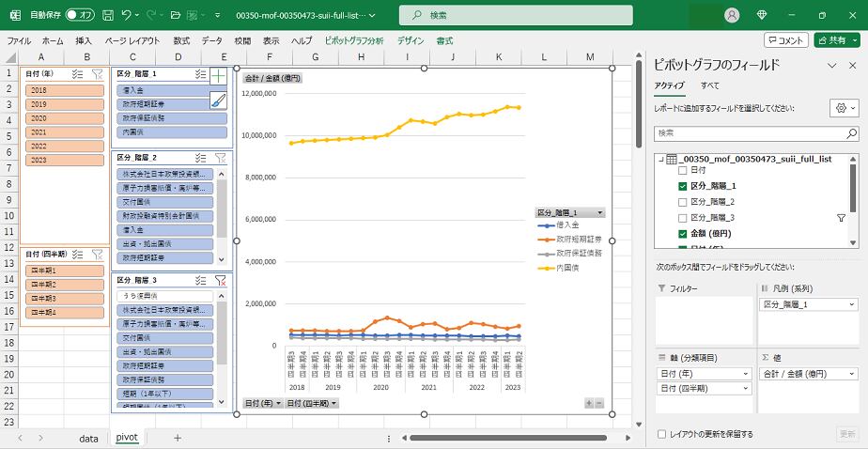Click the chart elements plus button
Image resolution: width=868 pixels, height=449 pixels.
point(218,75)
